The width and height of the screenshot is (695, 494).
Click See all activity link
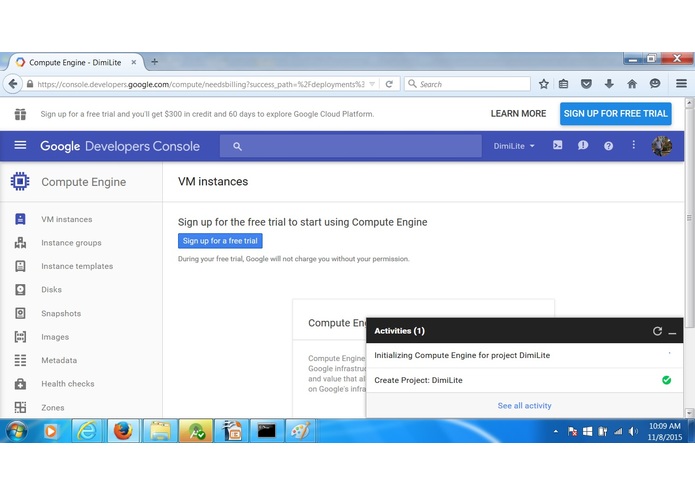point(524,406)
